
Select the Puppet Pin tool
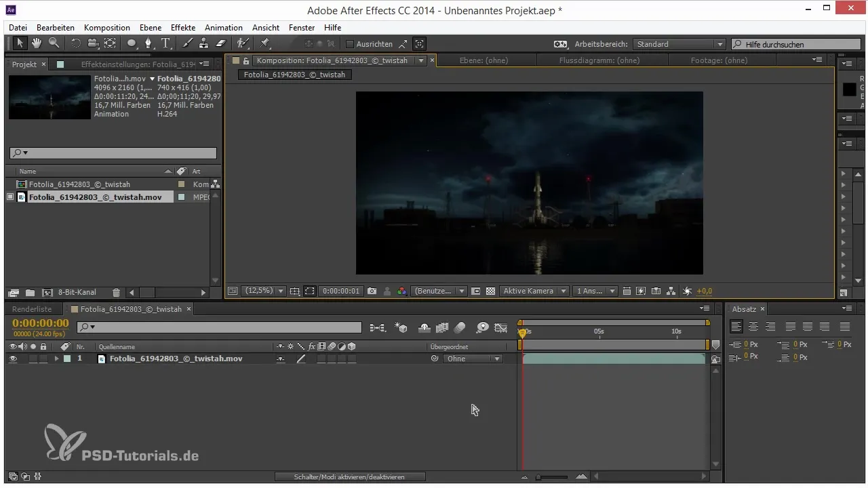(x=264, y=43)
